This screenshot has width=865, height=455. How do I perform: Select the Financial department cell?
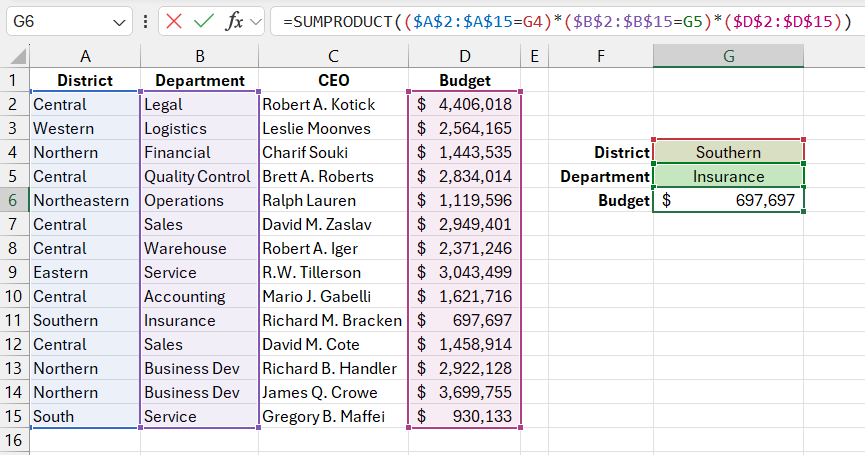click(x=200, y=152)
